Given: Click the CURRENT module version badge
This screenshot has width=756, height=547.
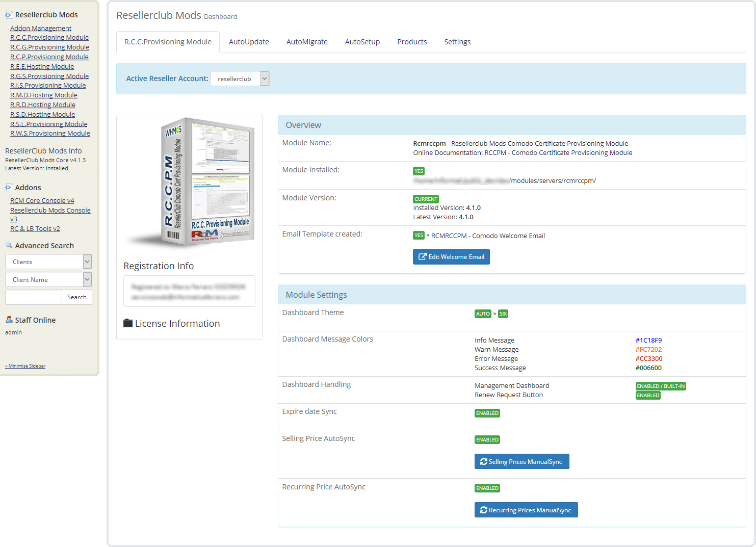Looking at the screenshot, I should point(426,199).
